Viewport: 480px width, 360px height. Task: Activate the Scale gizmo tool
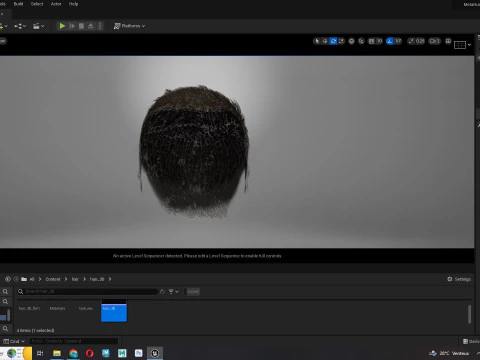[341, 41]
